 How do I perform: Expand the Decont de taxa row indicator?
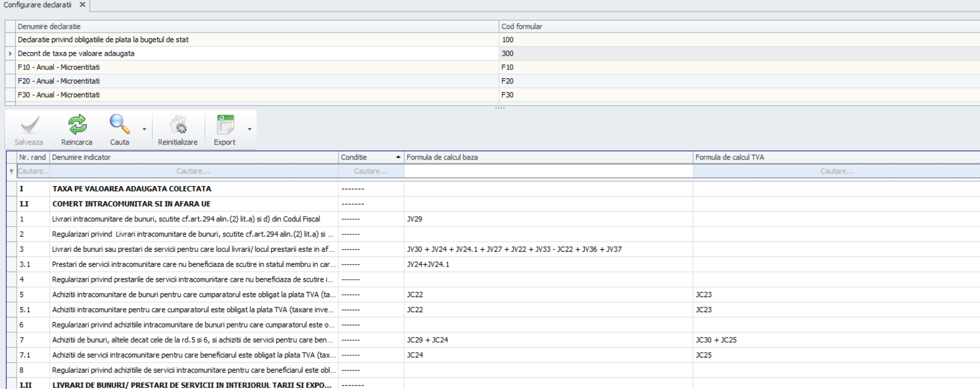(x=10, y=54)
